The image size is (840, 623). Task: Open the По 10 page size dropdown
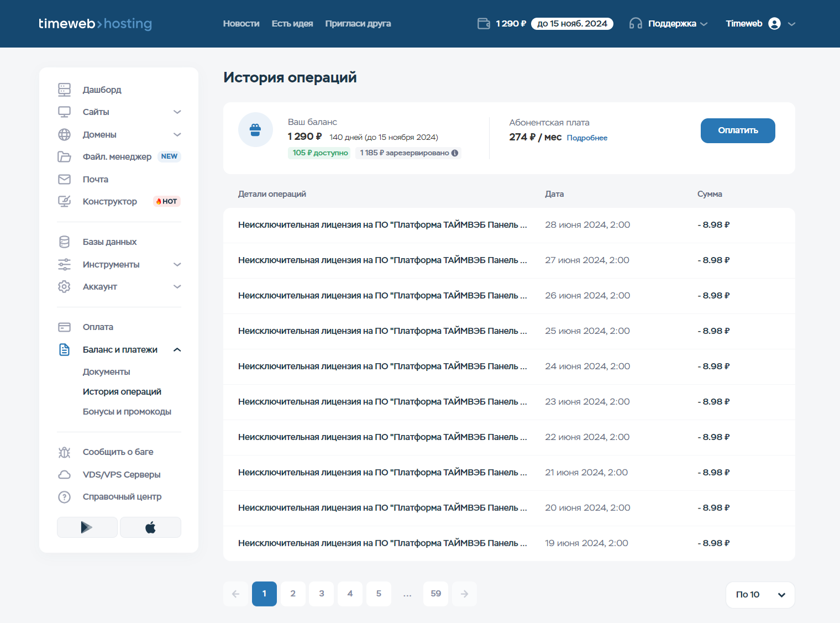pos(760,595)
